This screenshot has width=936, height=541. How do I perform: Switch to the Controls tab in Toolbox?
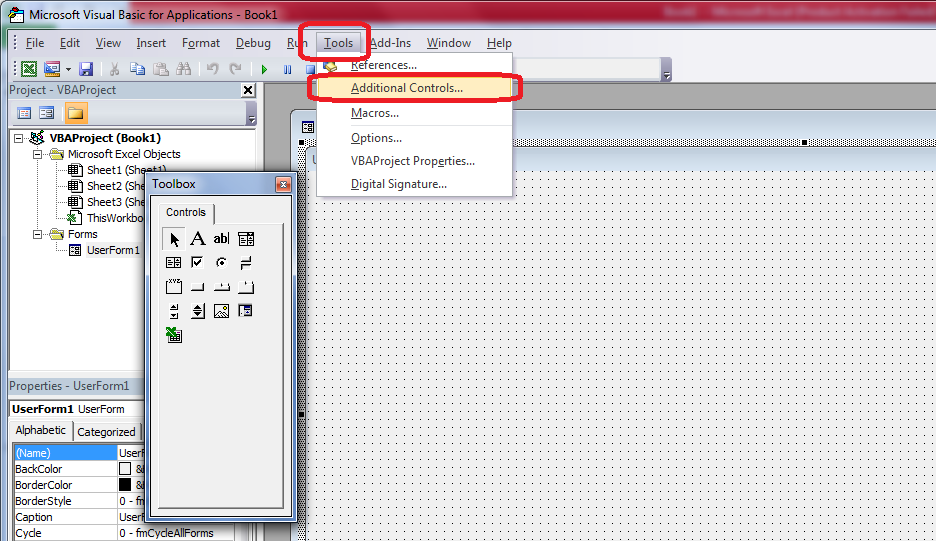[x=186, y=213]
